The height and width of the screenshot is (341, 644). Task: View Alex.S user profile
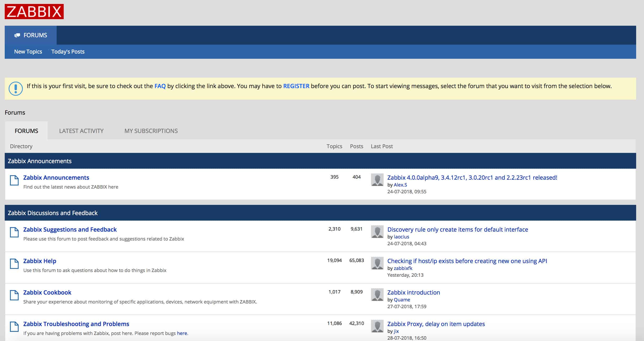[x=400, y=185]
